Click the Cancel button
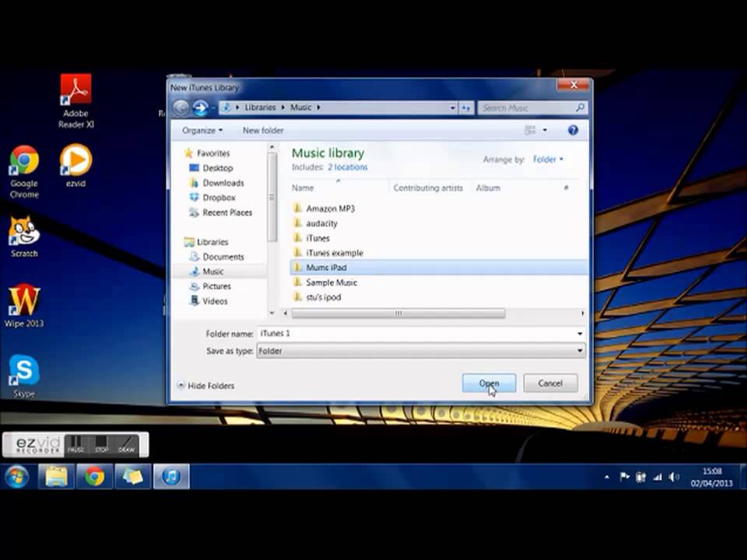747x560 pixels. (550, 383)
